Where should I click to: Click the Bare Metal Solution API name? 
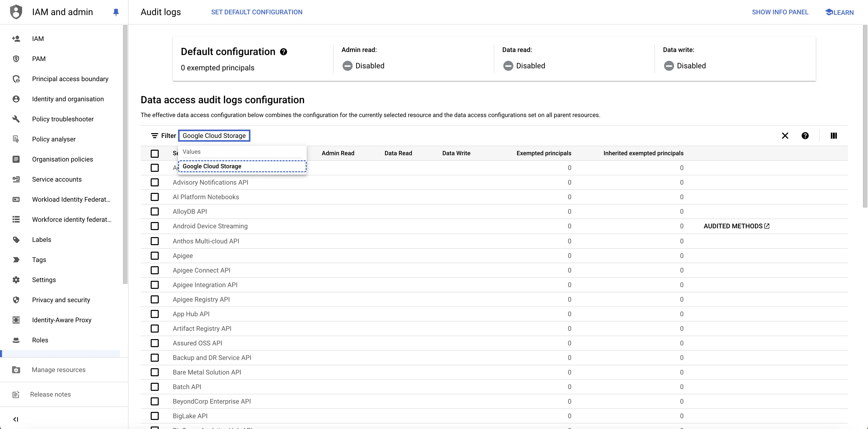point(207,372)
